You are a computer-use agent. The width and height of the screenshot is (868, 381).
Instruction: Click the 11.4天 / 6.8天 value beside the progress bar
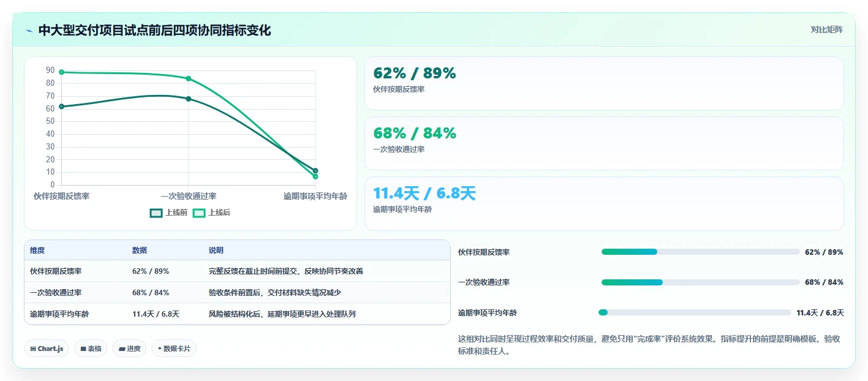point(820,312)
